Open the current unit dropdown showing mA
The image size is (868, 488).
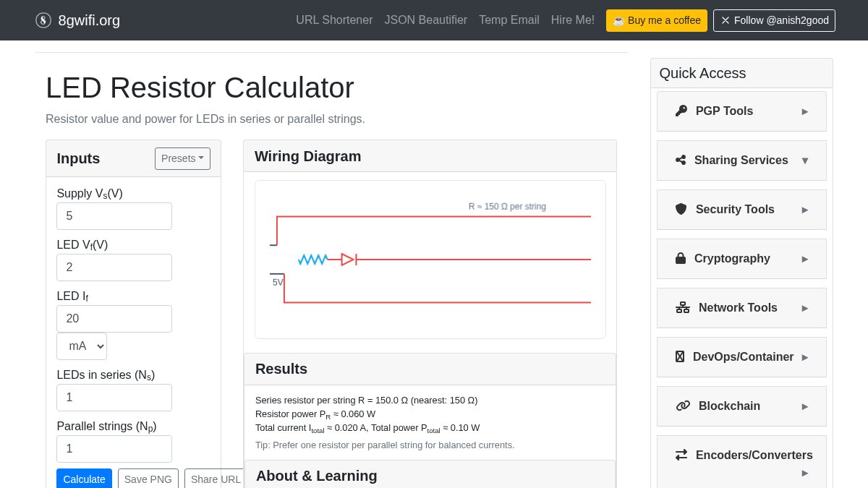(x=82, y=346)
